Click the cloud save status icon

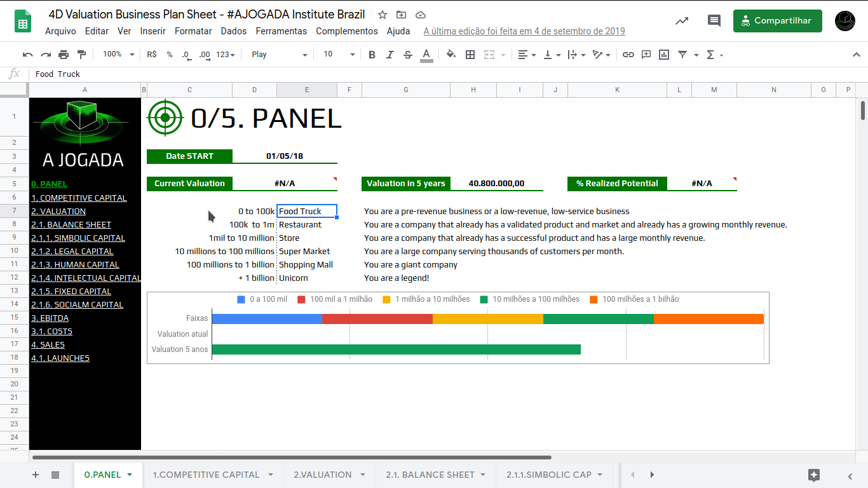421,15
